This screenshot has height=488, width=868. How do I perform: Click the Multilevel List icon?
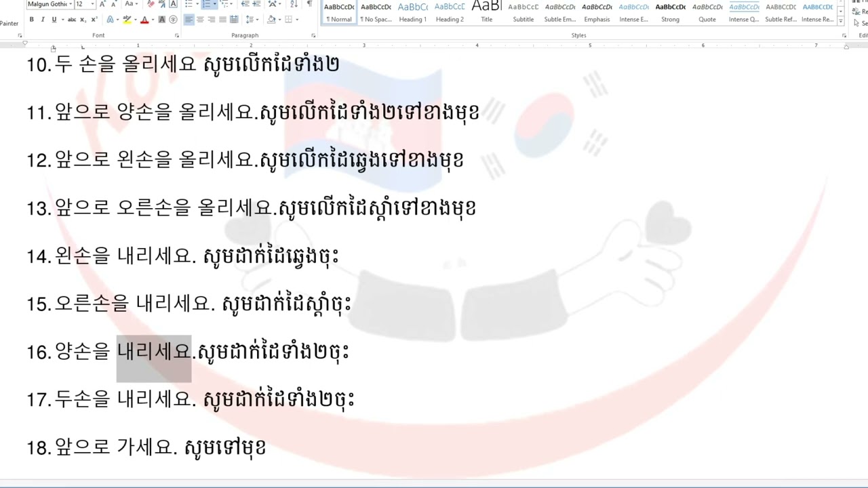(224, 4)
